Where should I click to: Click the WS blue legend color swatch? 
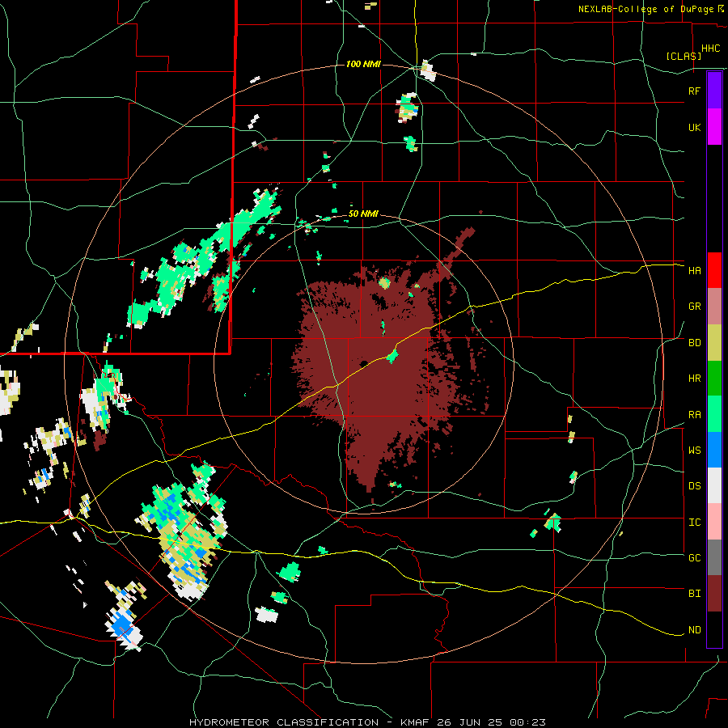(x=714, y=450)
